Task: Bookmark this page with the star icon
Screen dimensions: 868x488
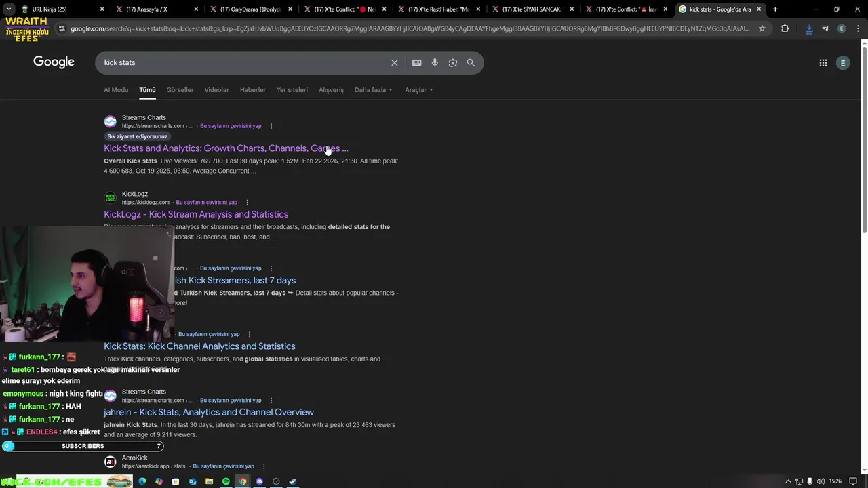Action: click(x=762, y=28)
